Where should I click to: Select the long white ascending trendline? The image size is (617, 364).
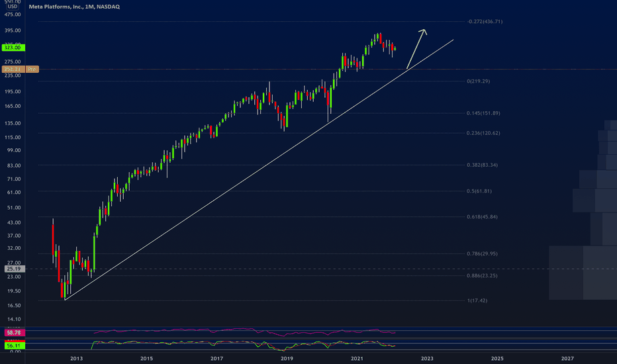tap(259, 170)
